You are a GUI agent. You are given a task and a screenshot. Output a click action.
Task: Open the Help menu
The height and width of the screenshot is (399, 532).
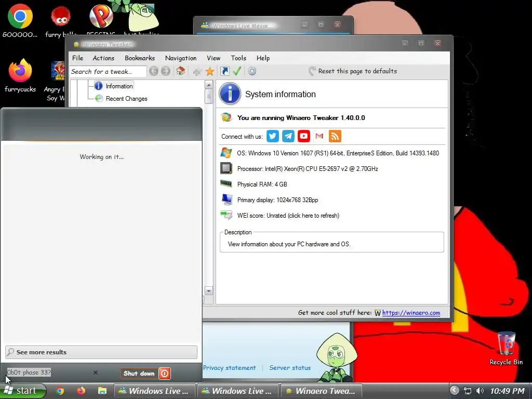pyautogui.click(x=263, y=58)
